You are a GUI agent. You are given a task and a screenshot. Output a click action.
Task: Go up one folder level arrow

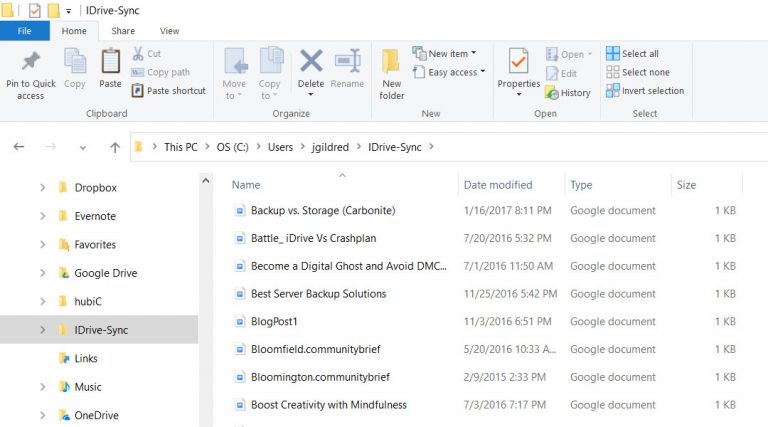(x=115, y=147)
